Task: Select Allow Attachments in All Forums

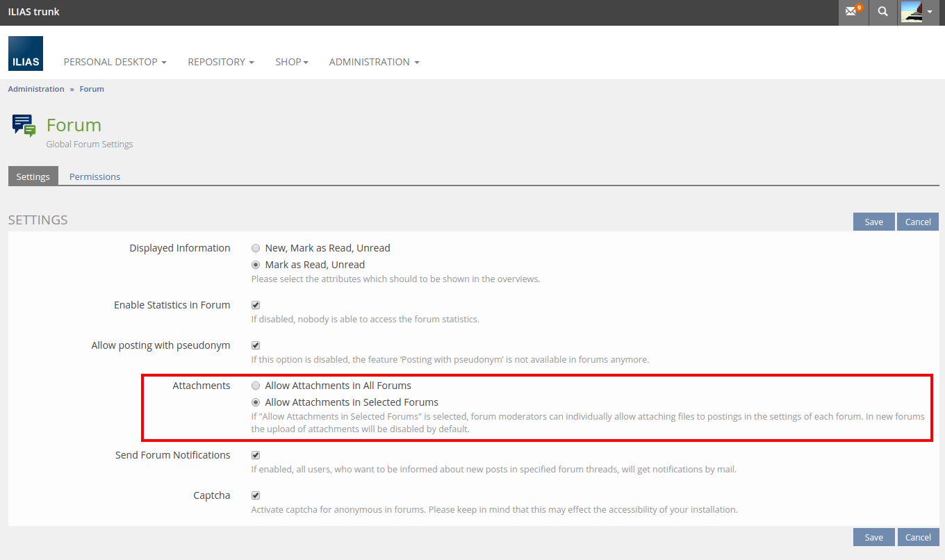Action: (256, 386)
